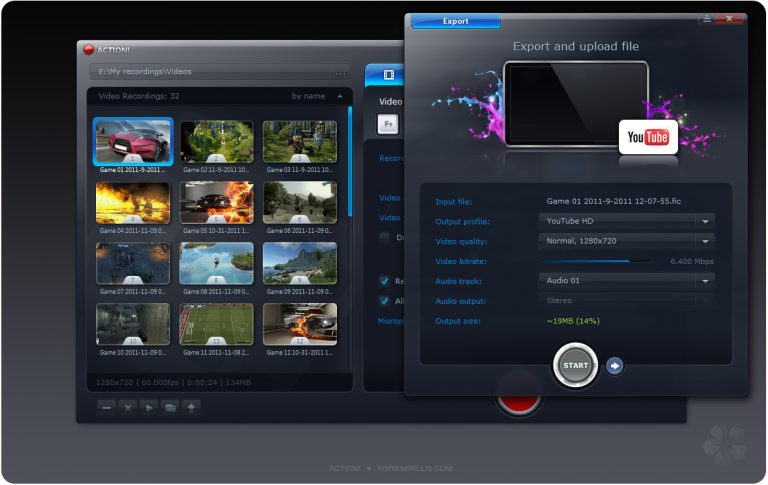The image size is (768, 485).
Task: Play the selected recording with play icon
Action: click(149, 408)
